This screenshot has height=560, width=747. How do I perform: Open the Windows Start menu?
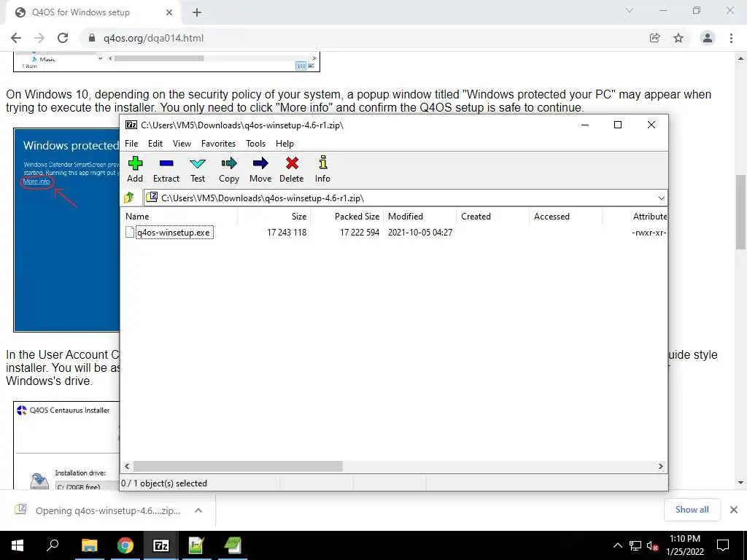click(x=18, y=545)
